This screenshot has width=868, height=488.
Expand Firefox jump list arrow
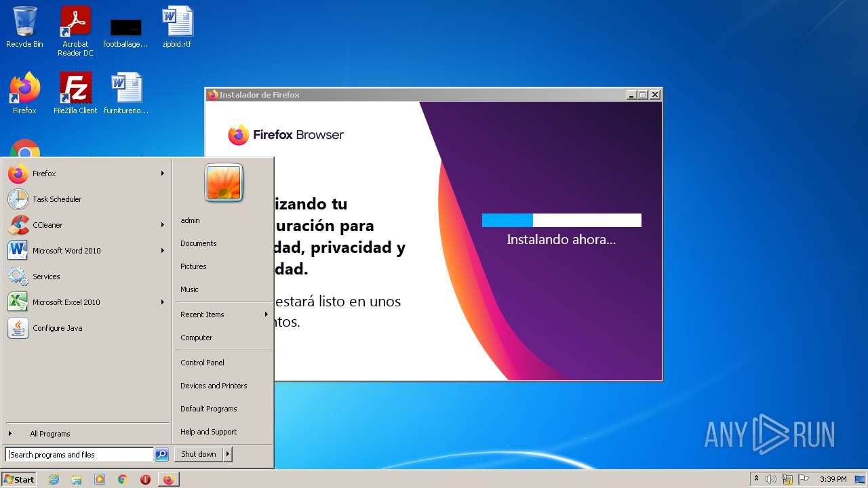click(162, 174)
